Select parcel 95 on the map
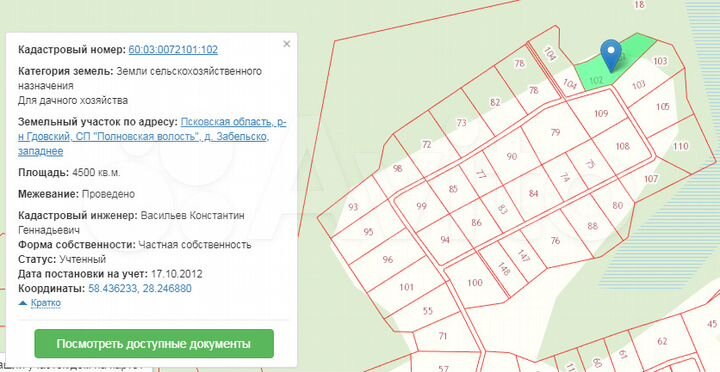Viewport: 720px width, 372px height. (x=368, y=232)
